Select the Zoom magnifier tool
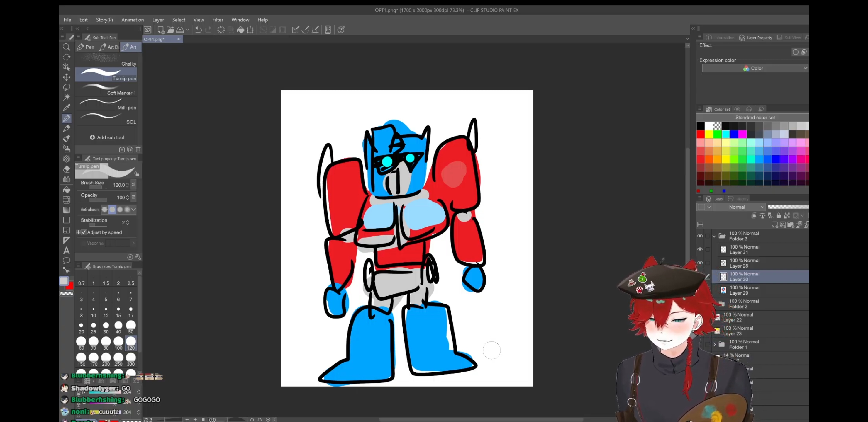 pyautogui.click(x=66, y=47)
